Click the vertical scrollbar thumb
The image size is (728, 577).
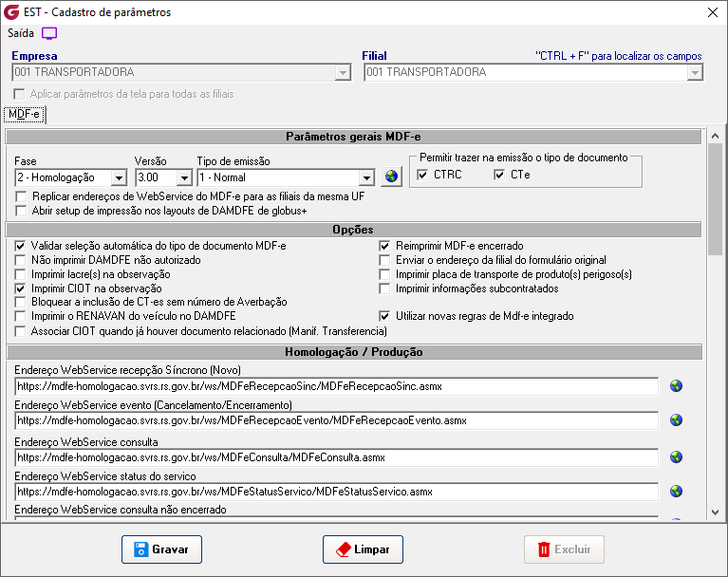pos(715,199)
